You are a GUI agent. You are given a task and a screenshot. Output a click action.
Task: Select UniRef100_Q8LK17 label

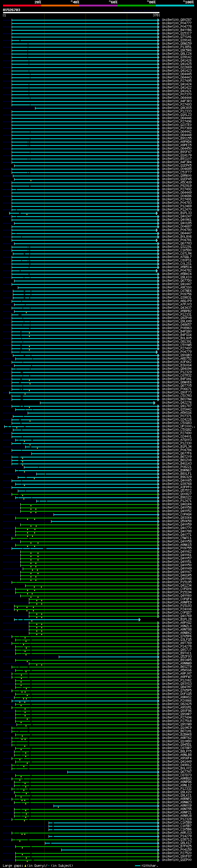[x=176, y=843]
